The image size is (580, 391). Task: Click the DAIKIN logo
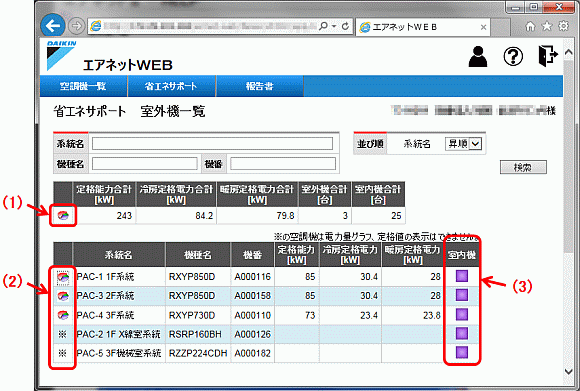pos(61,55)
